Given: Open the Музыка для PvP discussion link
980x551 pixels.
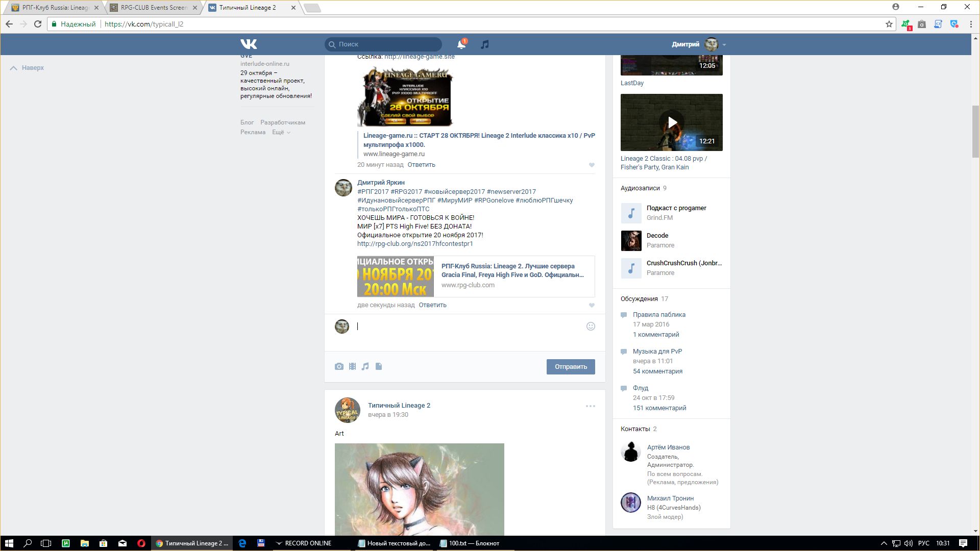Looking at the screenshot, I should tap(657, 351).
